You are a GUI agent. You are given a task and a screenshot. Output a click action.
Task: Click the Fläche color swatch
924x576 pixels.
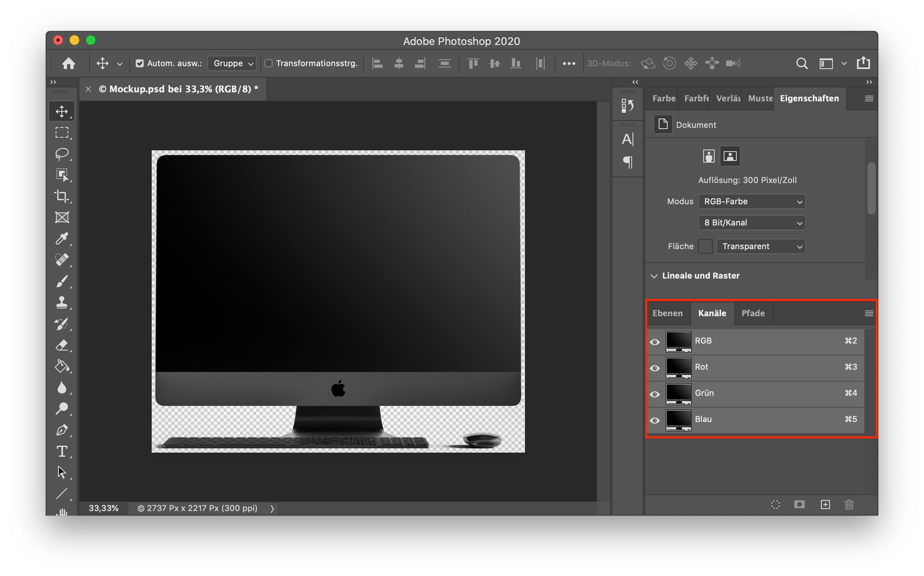point(705,246)
